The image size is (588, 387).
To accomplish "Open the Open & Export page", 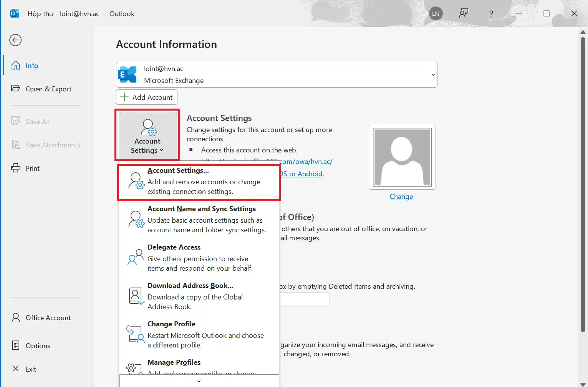I will [x=48, y=89].
